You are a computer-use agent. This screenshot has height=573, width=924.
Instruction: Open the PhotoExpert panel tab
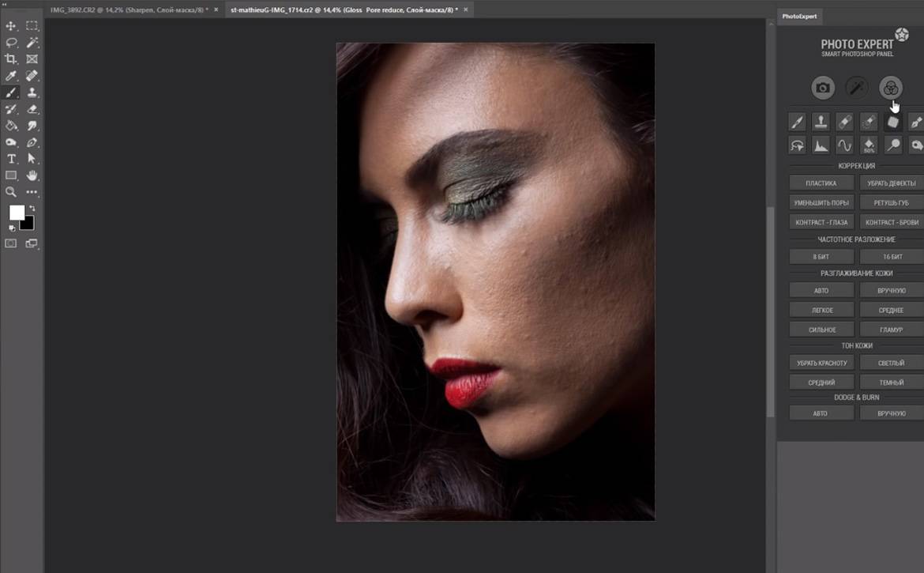[x=799, y=16]
